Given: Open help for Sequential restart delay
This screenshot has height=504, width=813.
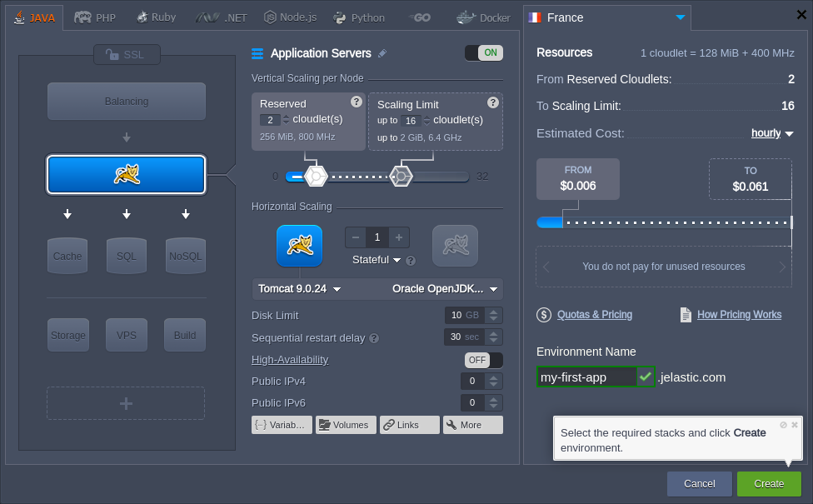Looking at the screenshot, I should point(374,338).
